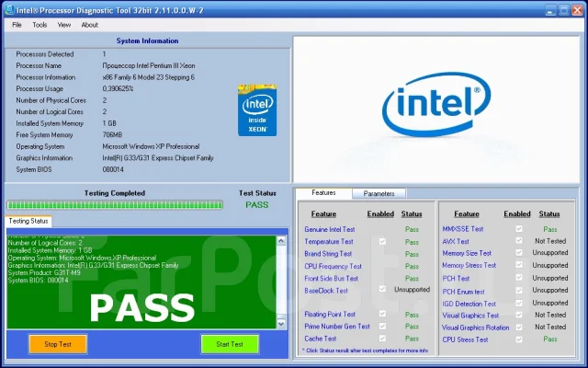Click Front Side Bus Test feature name

[331, 278]
